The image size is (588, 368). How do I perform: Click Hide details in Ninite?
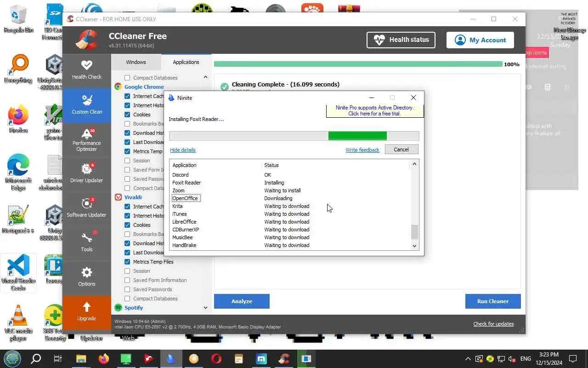click(183, 150)
